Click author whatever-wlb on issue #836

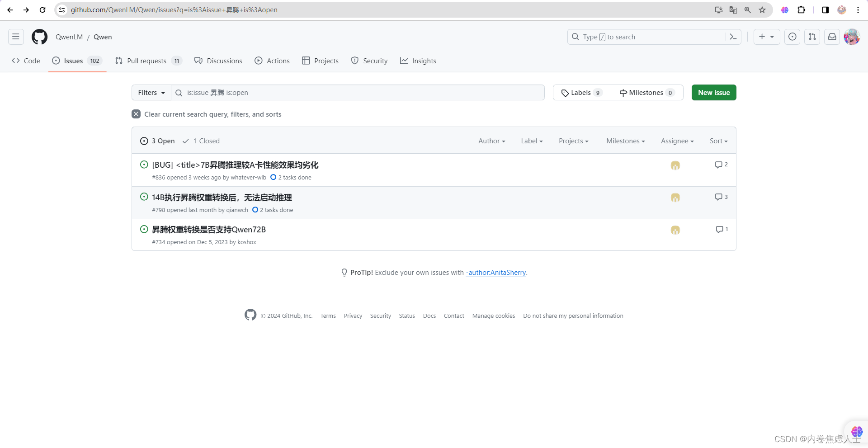pos(248,178)
